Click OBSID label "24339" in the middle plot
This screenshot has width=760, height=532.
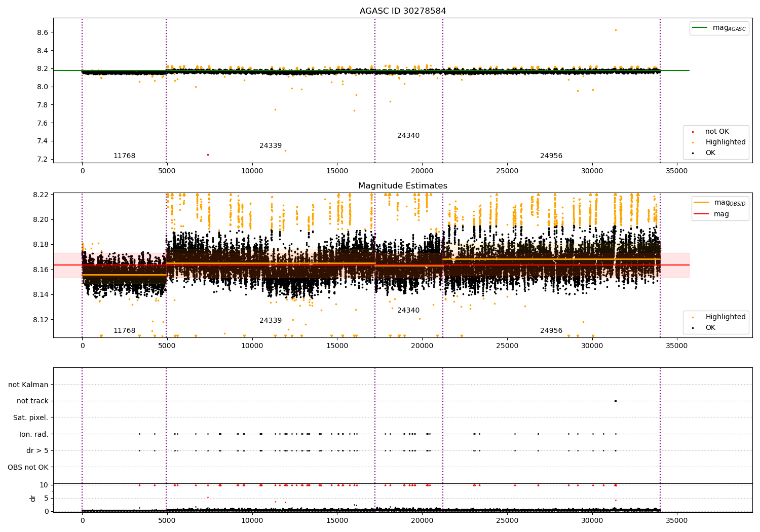pos(271,321)
